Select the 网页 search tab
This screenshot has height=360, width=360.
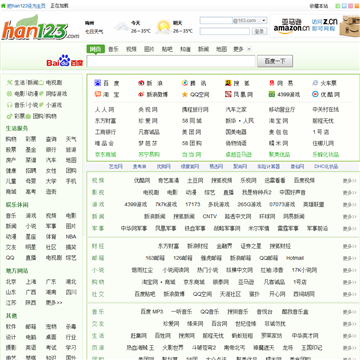point(95,49)
